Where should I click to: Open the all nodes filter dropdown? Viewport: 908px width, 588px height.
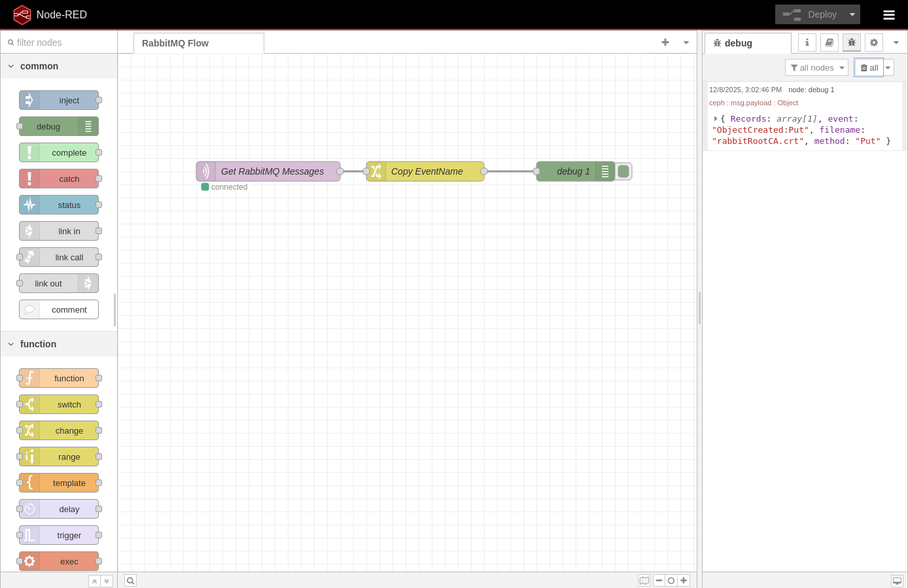(x=816, y=67)
